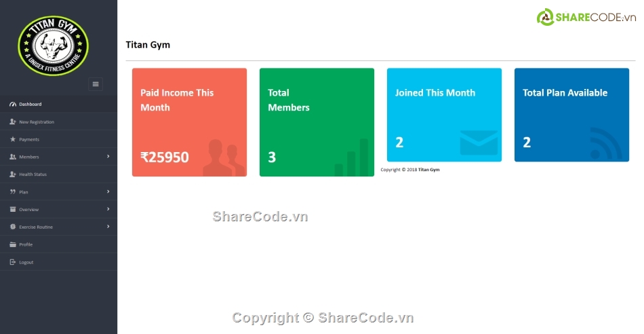644x334 pixels.
Task: Expand the Overview submenu chevron
Action: [x=108, y=209]
